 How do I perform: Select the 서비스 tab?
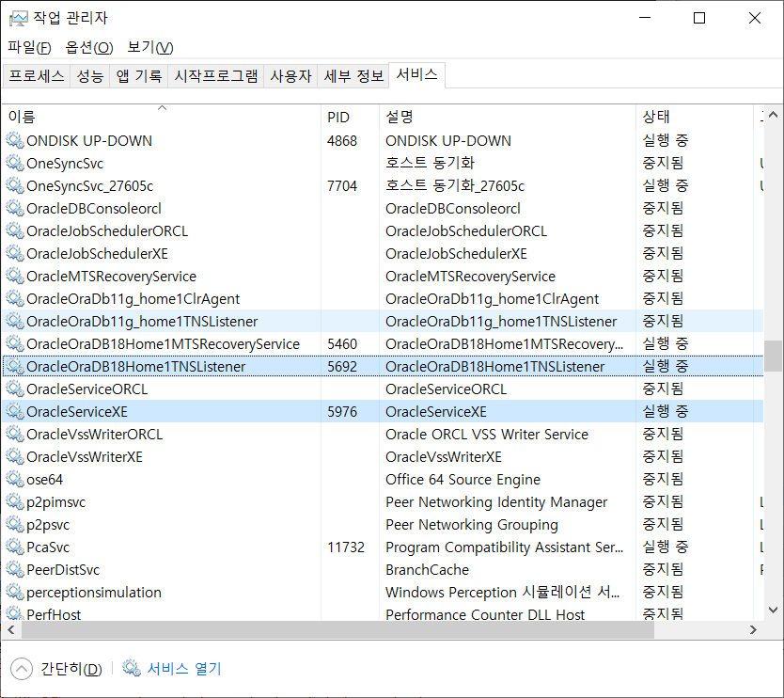coord(417,74)
